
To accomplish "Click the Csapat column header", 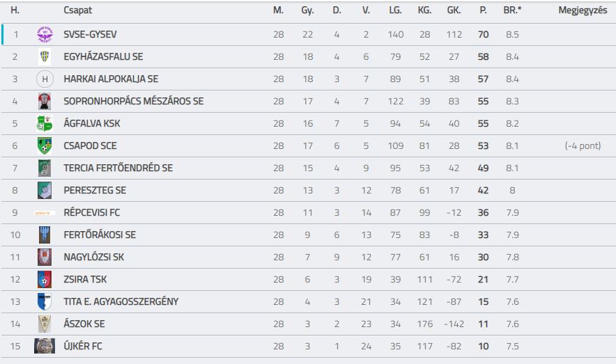I will pos(78,10).
